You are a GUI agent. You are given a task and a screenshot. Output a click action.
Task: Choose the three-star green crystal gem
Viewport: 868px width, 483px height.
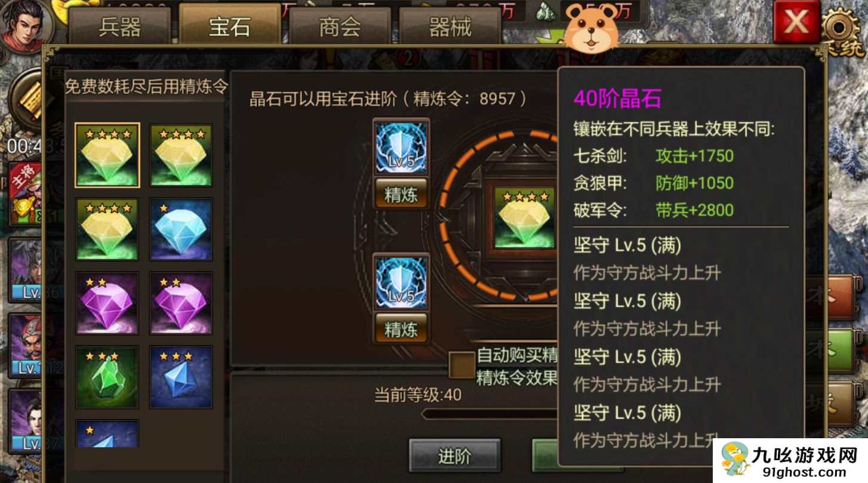[107, 377]
